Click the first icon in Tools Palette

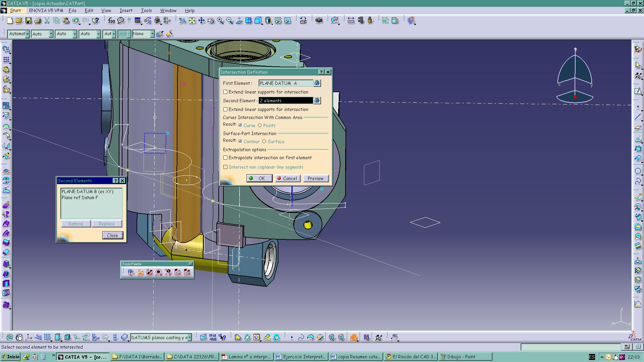point(131,273)
